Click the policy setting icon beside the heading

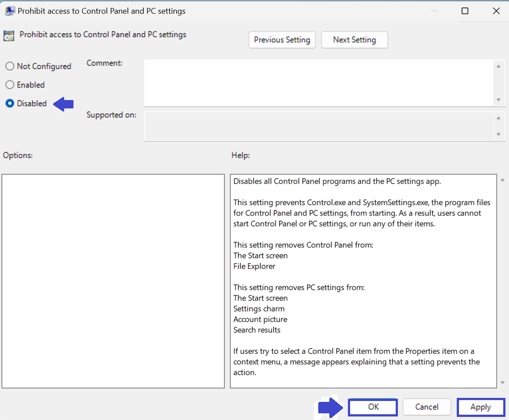click(x=9, y=35)
